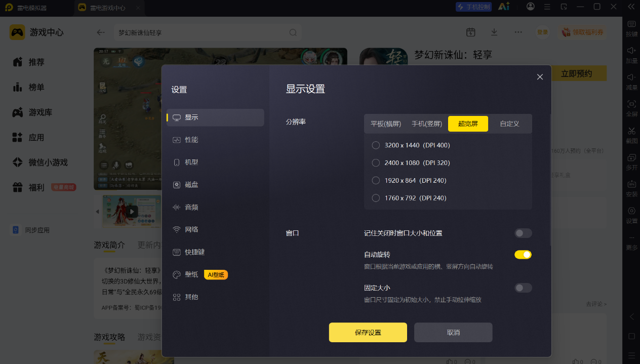Turn off the 自动旋转 toggle
The height and width of the screenshot is (364, 640).
(x=523, y=255)
